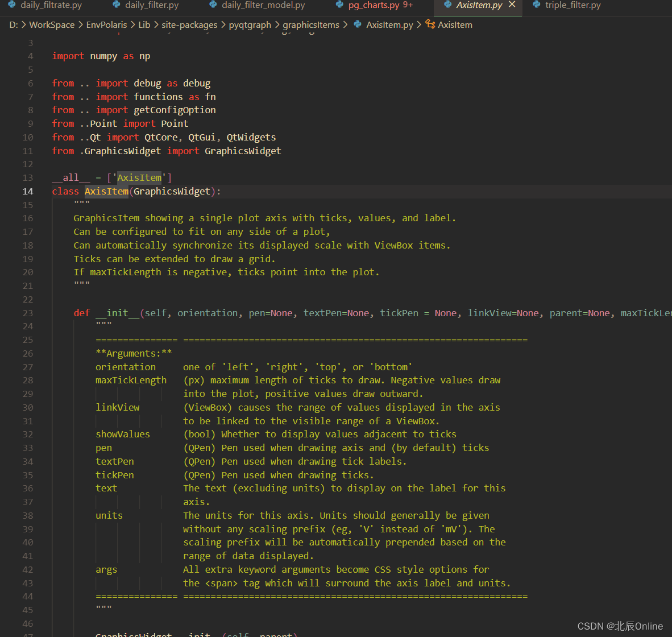Click the Python icon on triple_filter.py tab
672x637 pixels.
coord(537,5)
